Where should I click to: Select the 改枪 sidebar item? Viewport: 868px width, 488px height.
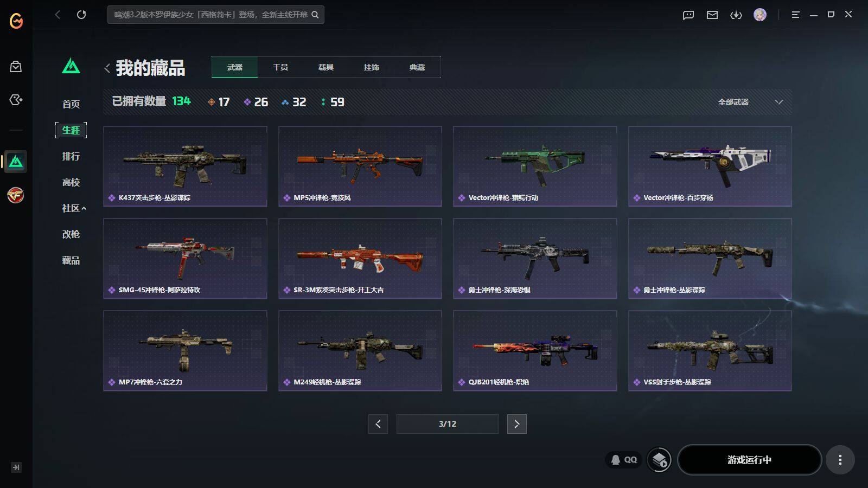pyautogui.click(x=71, y=234)
